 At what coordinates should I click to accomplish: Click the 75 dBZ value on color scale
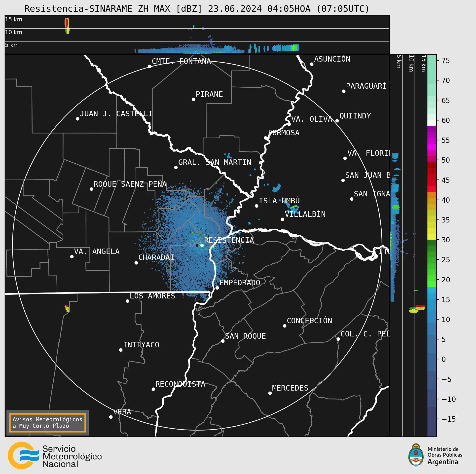(x=446, y=61)
